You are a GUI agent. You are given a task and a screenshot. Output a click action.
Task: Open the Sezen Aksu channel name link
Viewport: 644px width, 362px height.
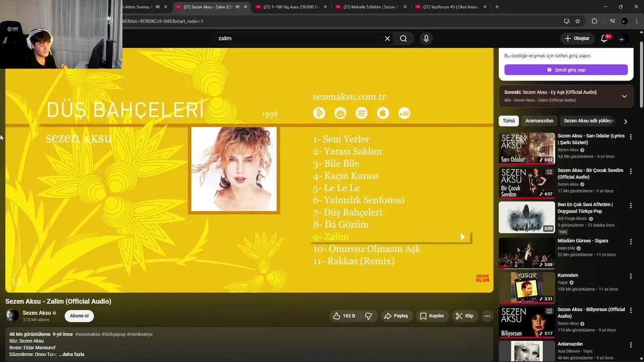coord(37,313)
